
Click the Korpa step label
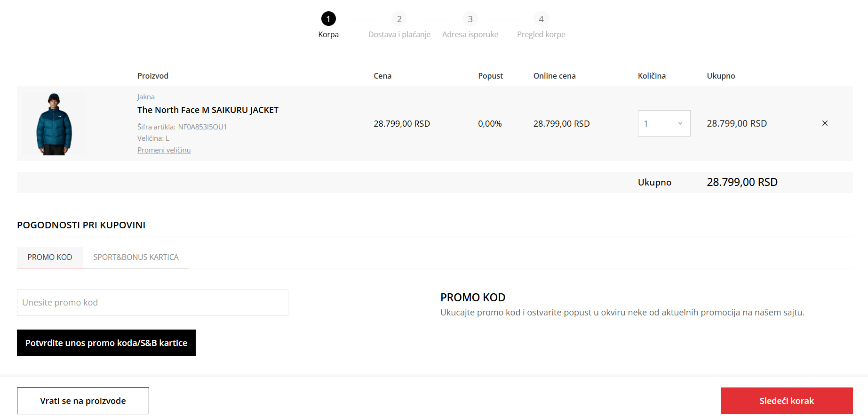click(x=328, y=34)
